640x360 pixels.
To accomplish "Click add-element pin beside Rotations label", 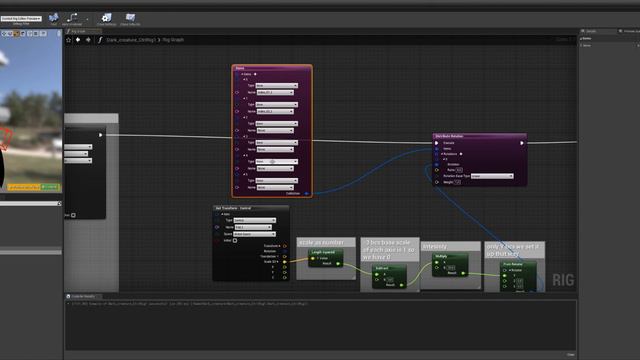I will (x=461, y=154).
